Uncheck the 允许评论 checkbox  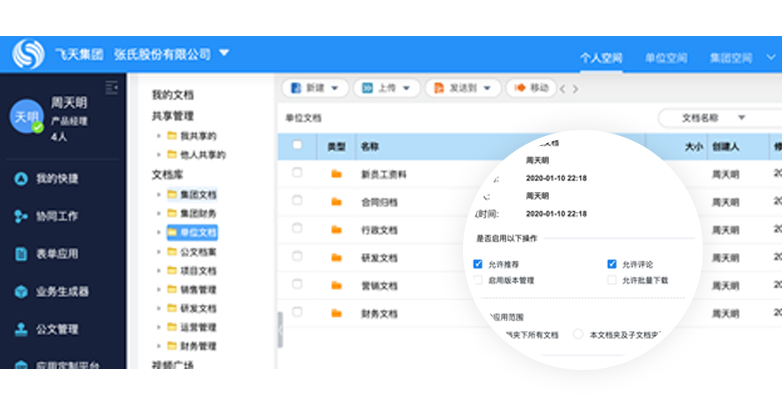tap(612, 264)
